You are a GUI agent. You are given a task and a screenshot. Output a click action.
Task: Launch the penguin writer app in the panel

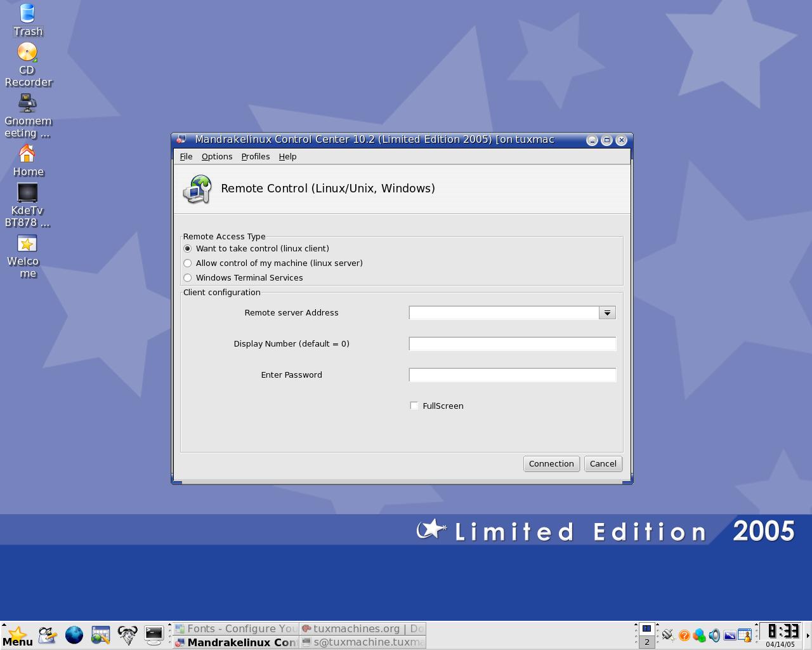[x=48, y=635]
